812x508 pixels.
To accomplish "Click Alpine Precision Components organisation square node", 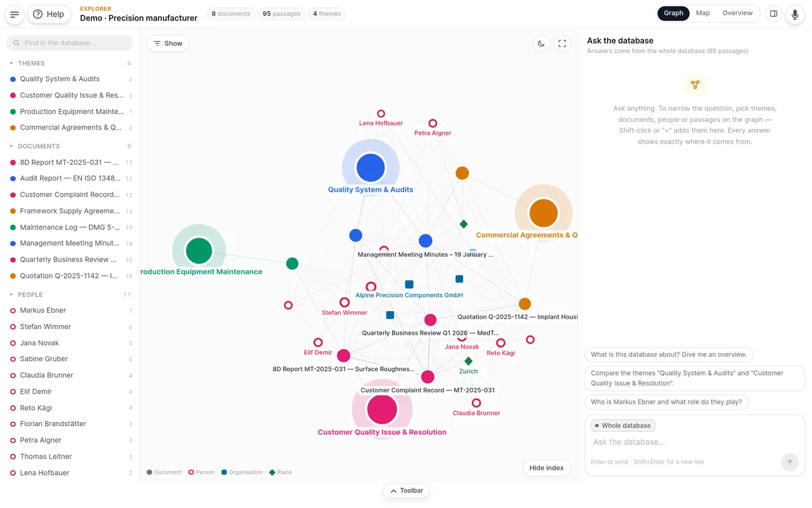I will [409, 284].
